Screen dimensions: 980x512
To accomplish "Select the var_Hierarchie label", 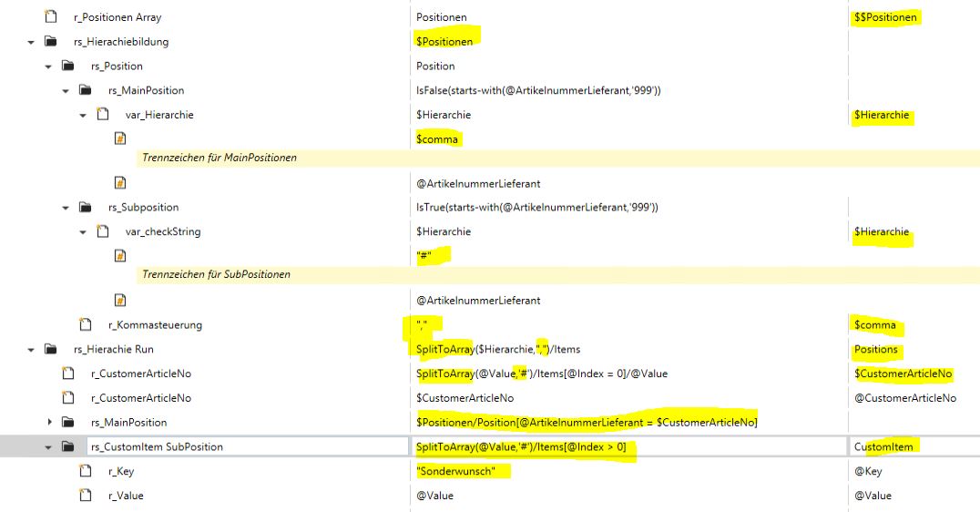I will (159, 115).
